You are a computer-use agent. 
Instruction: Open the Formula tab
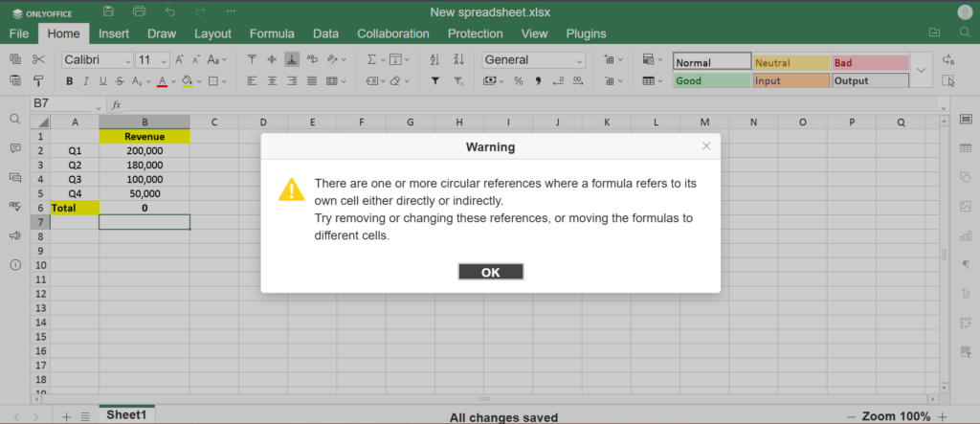pos(272,33)
